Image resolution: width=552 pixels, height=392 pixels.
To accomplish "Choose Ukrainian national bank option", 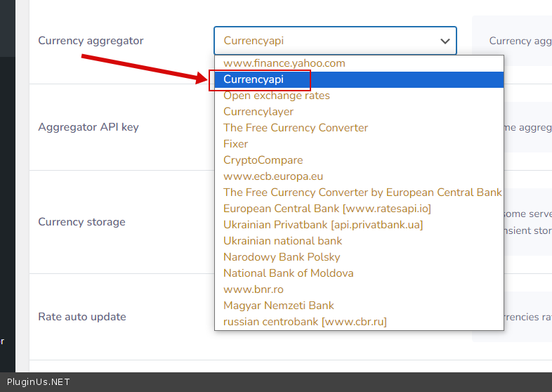I will coord(283,241).
